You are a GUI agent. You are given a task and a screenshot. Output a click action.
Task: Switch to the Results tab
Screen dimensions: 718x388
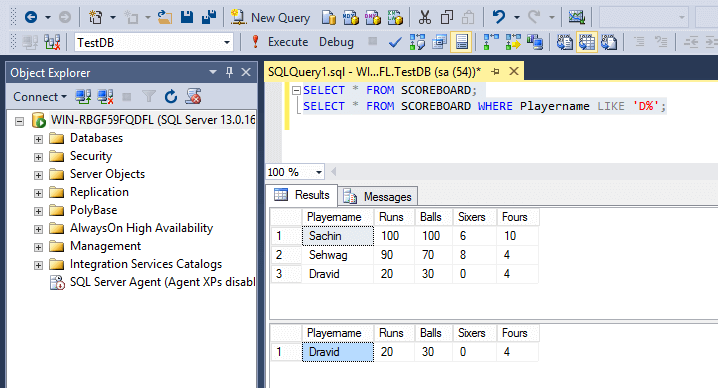[302, 195]
